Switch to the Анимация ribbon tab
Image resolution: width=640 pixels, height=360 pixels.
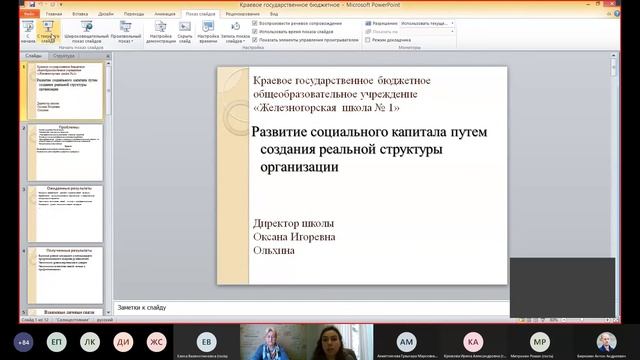[165, 14]
